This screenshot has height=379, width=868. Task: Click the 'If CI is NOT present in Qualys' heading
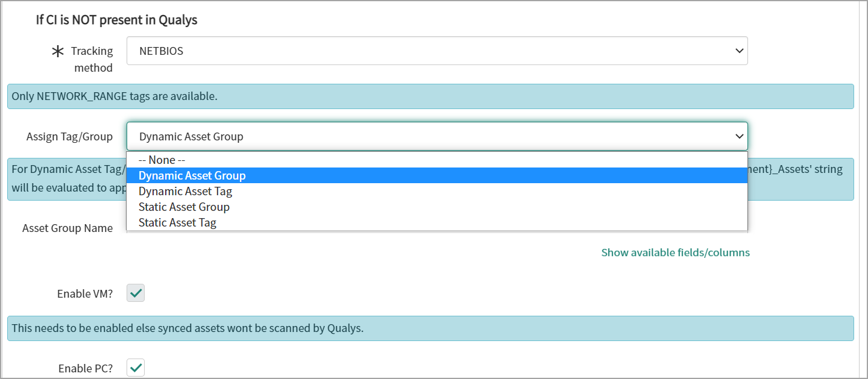point(116,20)
